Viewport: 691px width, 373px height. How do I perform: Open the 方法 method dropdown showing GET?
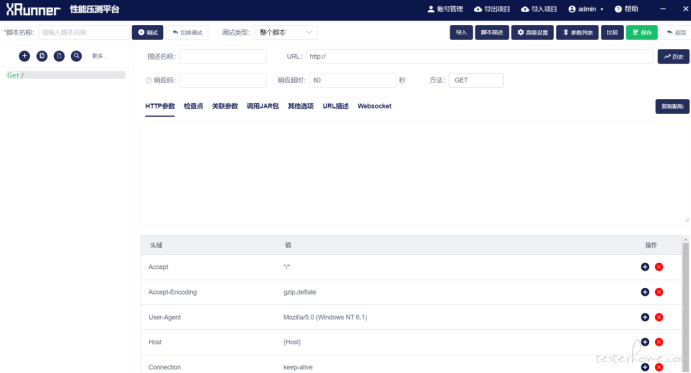pos(476,80)
